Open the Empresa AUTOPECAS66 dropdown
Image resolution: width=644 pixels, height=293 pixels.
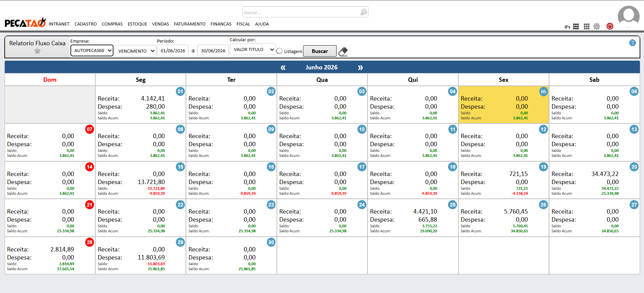[92, 51]
